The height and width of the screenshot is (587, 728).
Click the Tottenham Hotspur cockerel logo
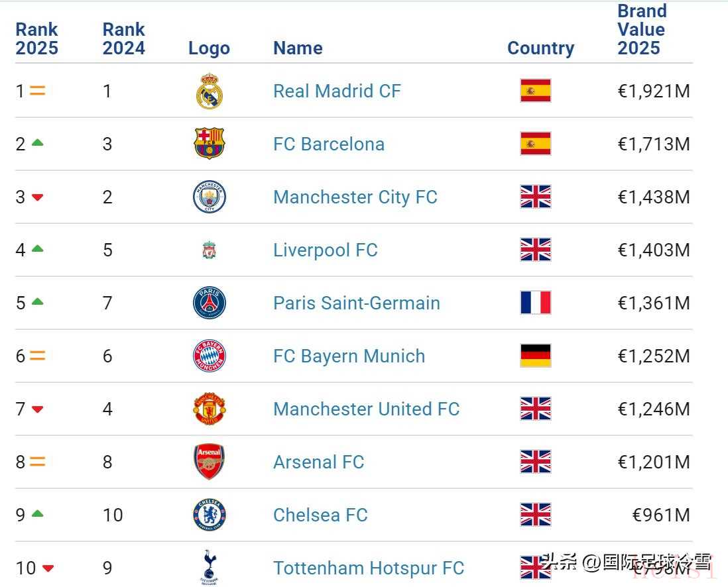point(210,567)
